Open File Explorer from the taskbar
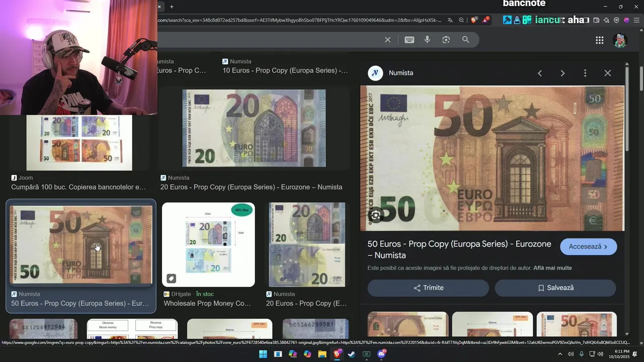Viewport: 644px width, 362px height. point(322,354)
